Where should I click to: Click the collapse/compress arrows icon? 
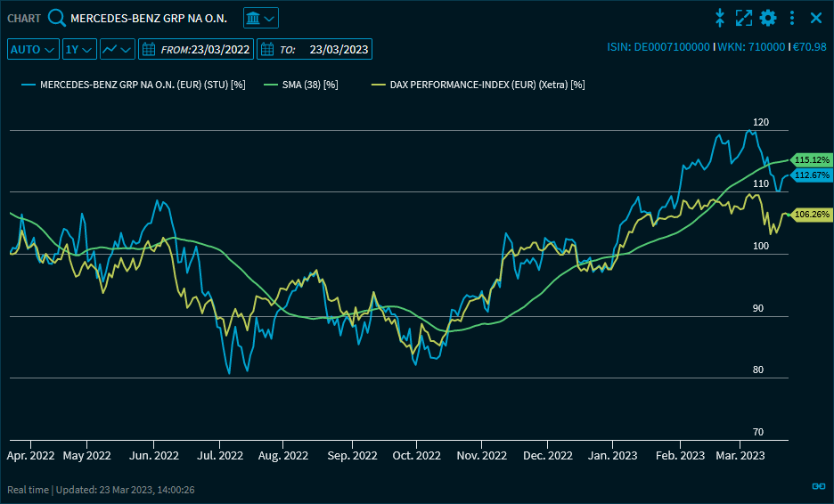(721, 18)
